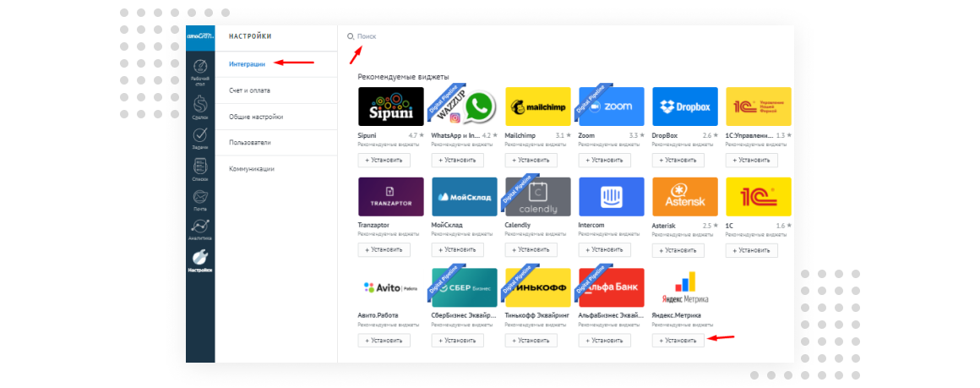Open the amoCRM logo in sidebar
The width and height of the screenshot is (980, 388).
(x=200, y=36)
